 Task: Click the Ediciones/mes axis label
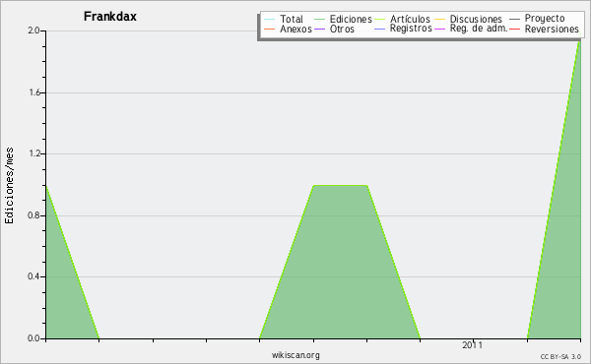click(x=9, y=186)
